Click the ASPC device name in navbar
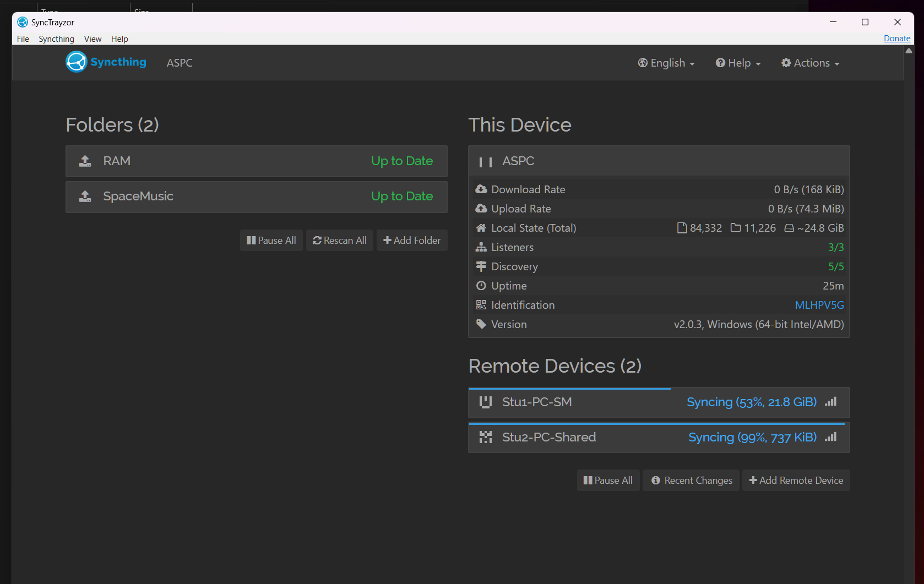This screenshot has width=924, height=584. click(180, 63)
